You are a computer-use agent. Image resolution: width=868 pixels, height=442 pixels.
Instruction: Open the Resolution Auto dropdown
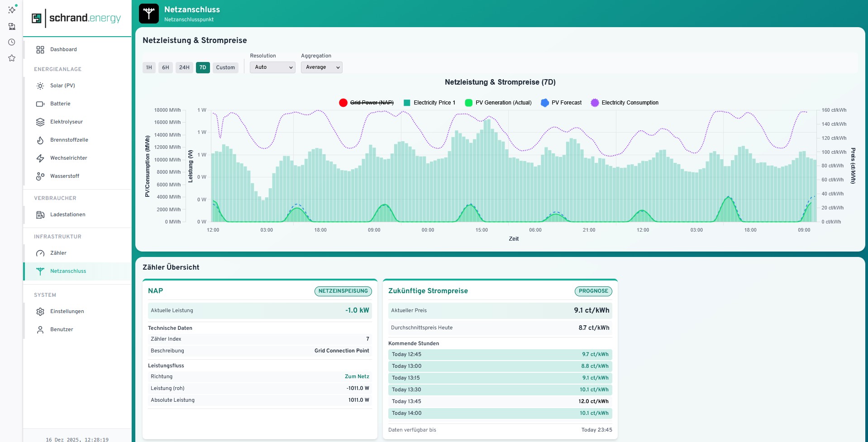click(x=272, y=67)
